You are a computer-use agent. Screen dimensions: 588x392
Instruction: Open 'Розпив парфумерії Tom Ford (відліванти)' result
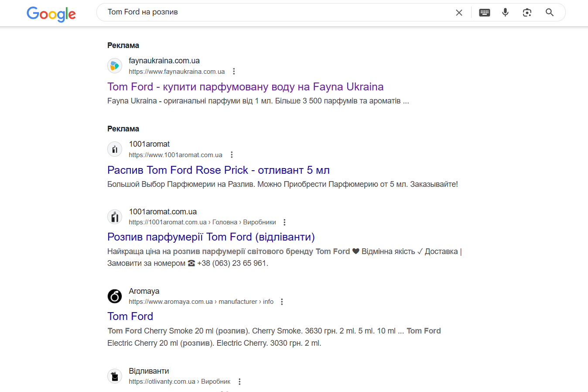[211, 237]
